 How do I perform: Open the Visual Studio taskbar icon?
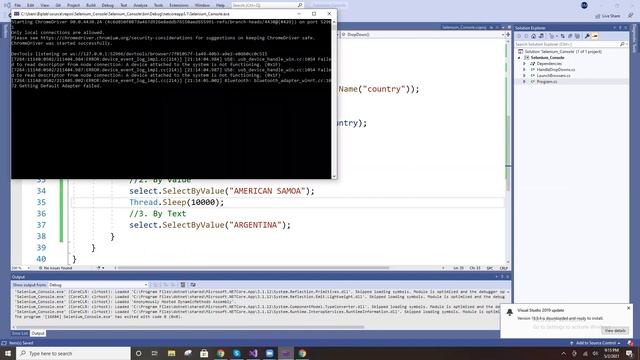[x=253, y=353]
